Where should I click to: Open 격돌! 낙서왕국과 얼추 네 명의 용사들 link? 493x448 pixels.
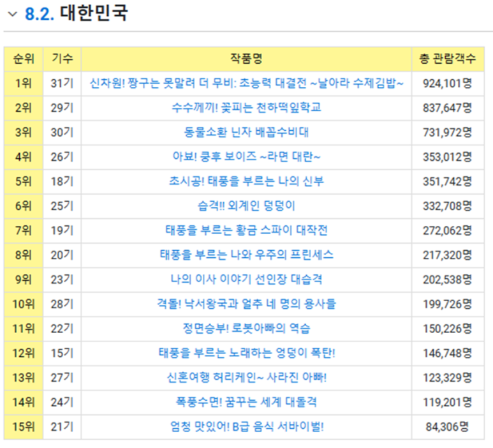point(246,304)
